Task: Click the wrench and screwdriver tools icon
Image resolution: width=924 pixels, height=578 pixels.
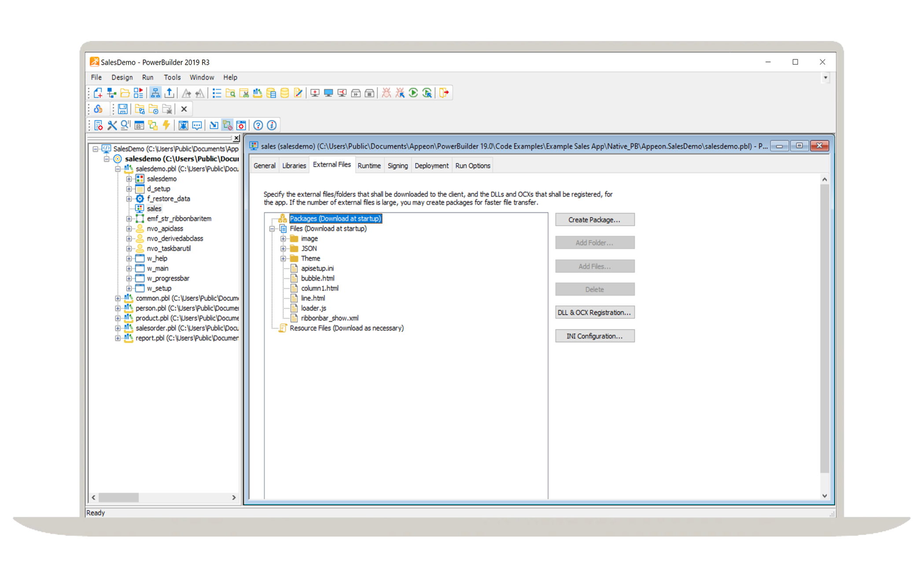Action: point(112,126)
